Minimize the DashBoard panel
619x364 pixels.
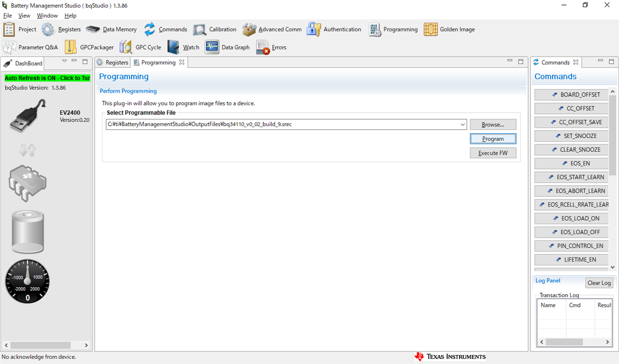pos(74,61)
